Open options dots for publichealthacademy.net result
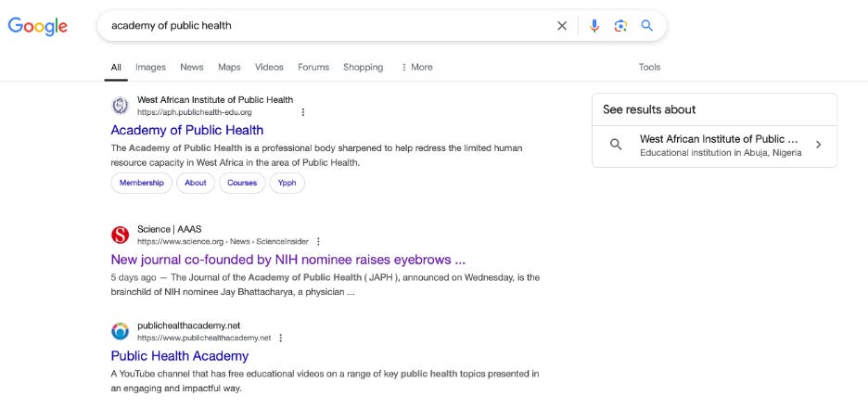868x408 pixels. pyautogui.click(x=281, y=338)
